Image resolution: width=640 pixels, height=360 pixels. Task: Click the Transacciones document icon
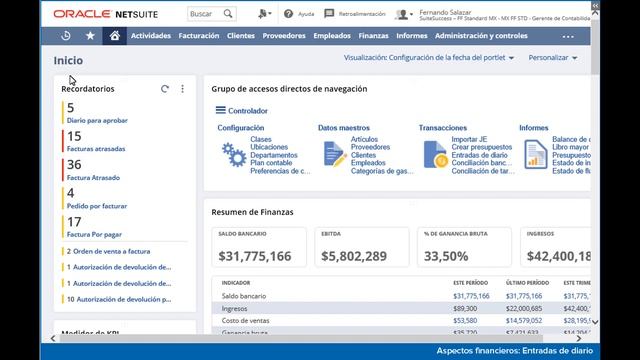click(x=436, y=154)
